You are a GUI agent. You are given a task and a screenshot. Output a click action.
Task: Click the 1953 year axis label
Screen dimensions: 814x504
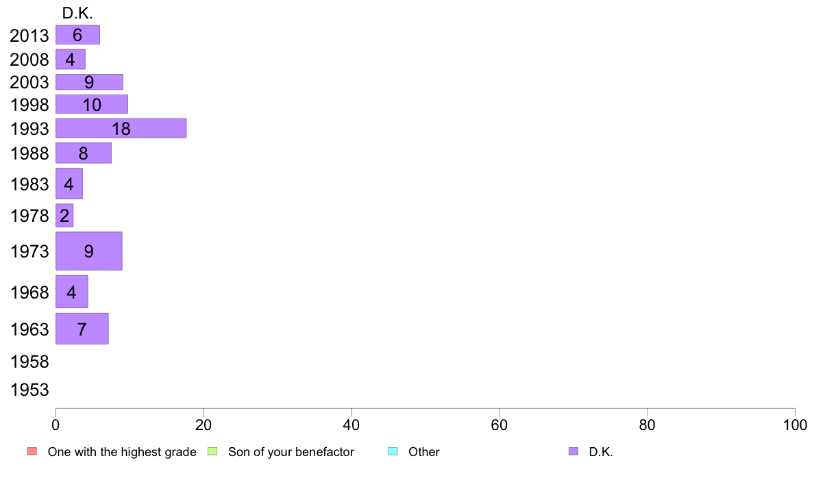tap(29, 390)
